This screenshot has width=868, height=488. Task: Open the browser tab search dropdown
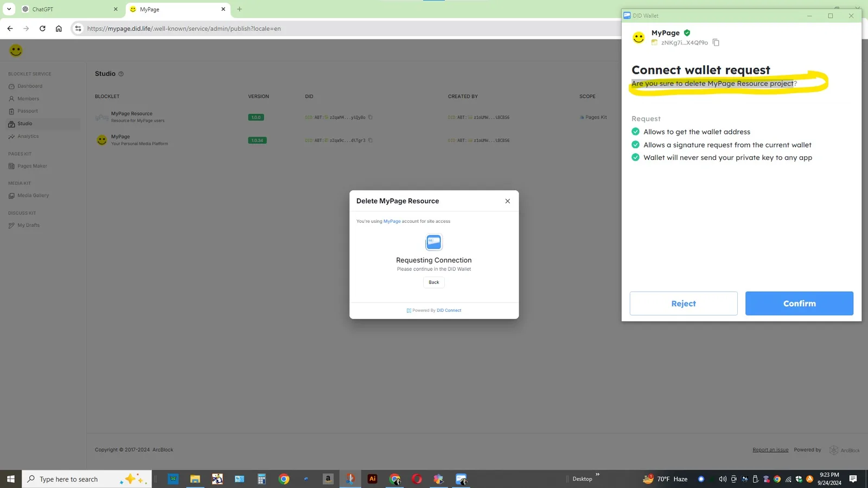coord(9,9)
